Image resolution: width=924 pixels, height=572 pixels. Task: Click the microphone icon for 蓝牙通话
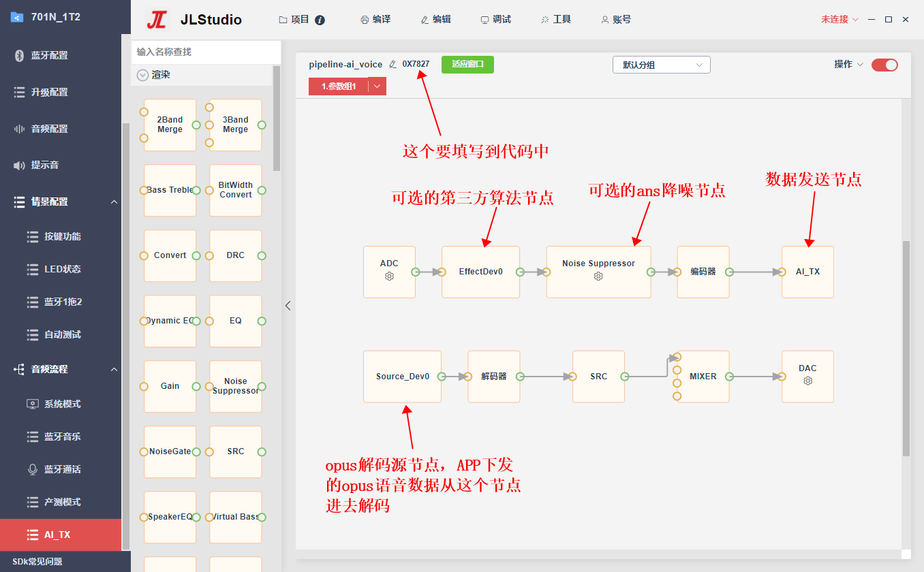point(32,469)
